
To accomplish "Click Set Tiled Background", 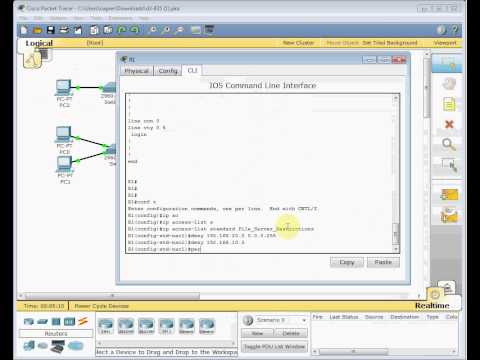I will pyautogui.click(x=390, y=43).
